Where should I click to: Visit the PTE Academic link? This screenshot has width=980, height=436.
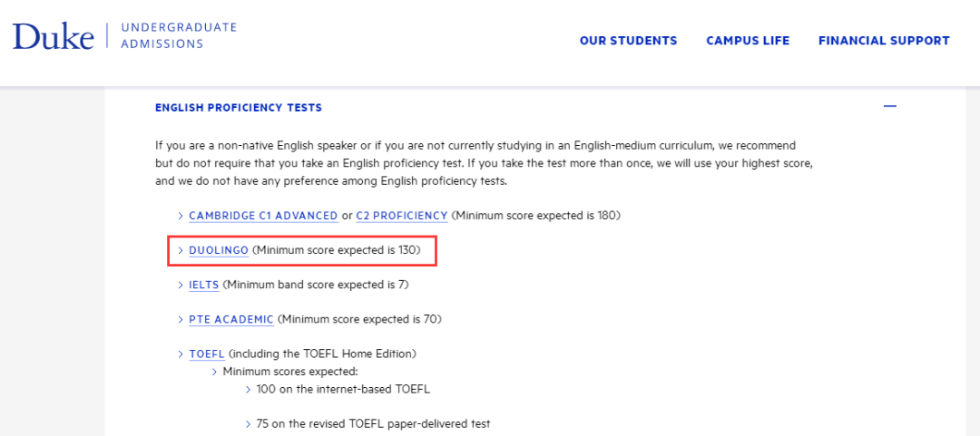tap(231, 319)
